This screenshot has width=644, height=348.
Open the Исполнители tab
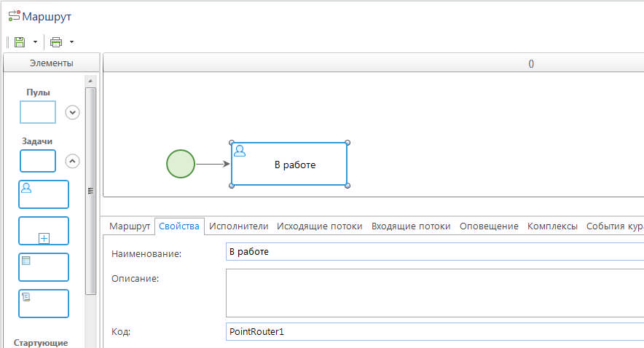point(238,226)
